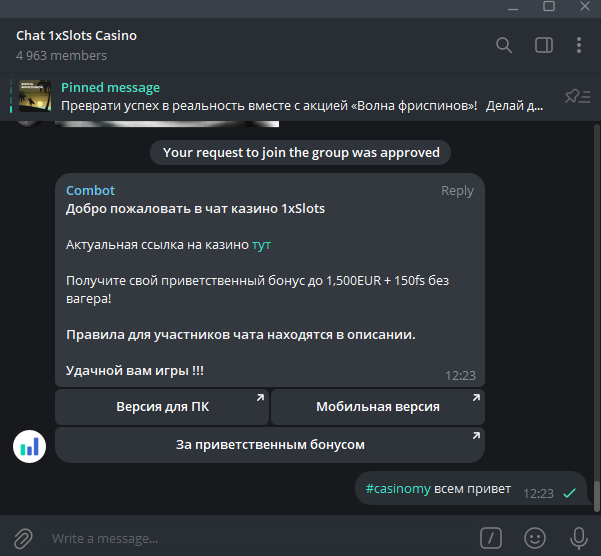Image resolution: width=601 pixels, height=556 pixels.
Task: Maximize the Telegram window
Action: (549, 6)
